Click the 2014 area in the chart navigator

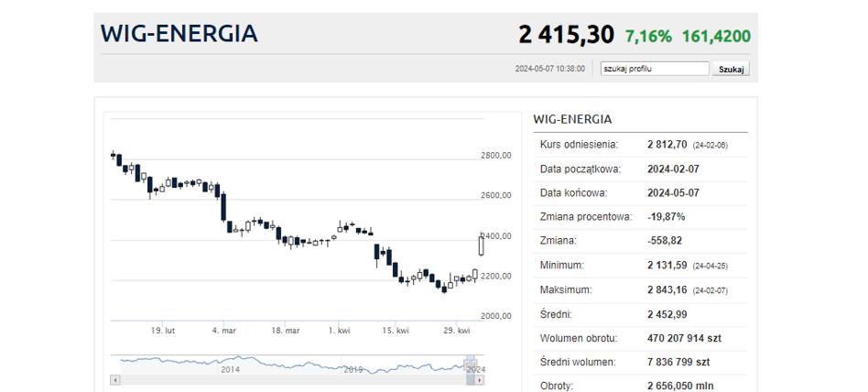click(231, 369)
